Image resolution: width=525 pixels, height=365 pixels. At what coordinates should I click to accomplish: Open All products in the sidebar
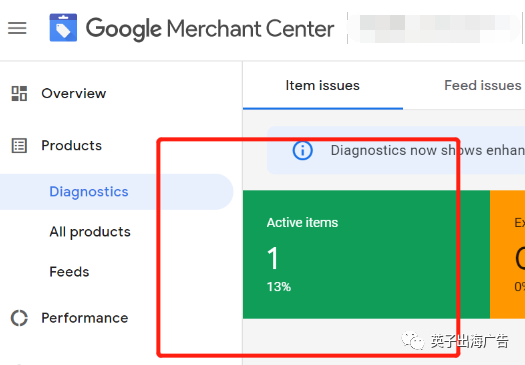[x=90, y=232]
